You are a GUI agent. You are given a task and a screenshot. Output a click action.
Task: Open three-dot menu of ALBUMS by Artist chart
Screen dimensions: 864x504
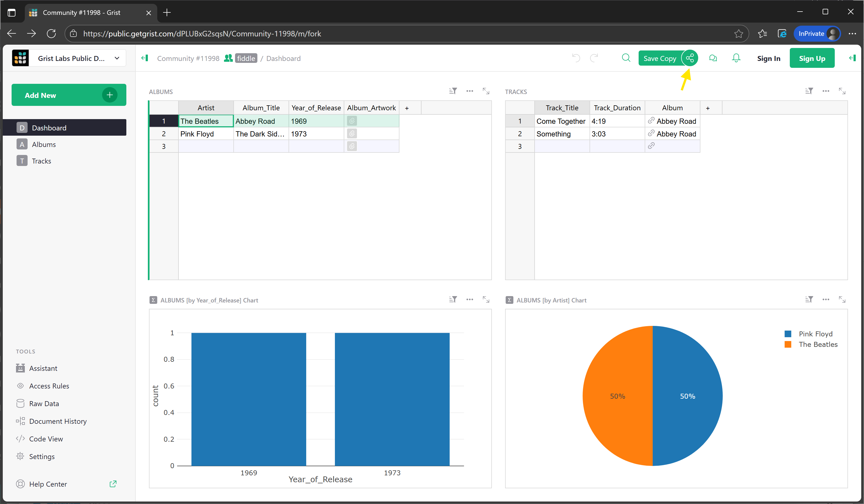825,300
